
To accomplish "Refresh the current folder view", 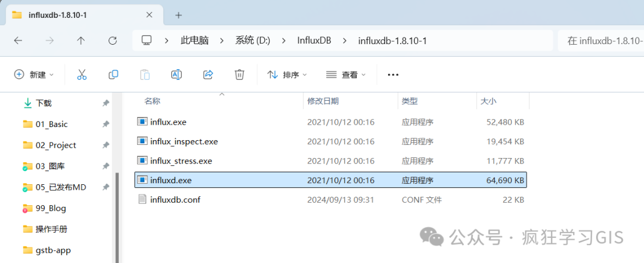I will tap(113, 41).
